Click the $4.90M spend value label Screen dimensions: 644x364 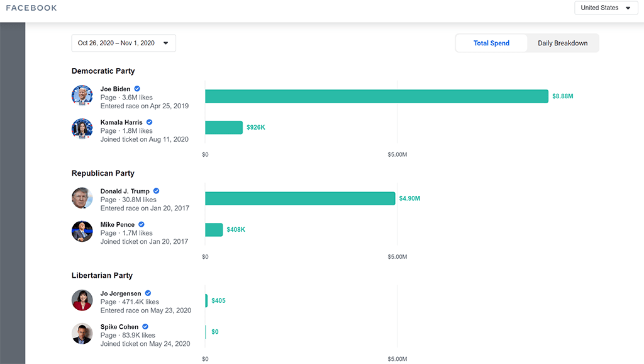(x=409, y=198)
